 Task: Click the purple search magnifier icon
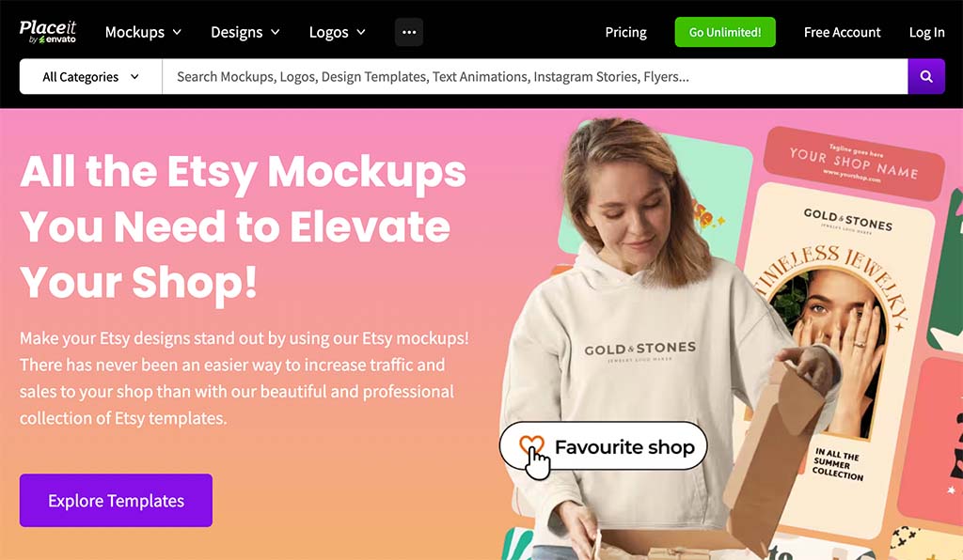tap(926, 77)
